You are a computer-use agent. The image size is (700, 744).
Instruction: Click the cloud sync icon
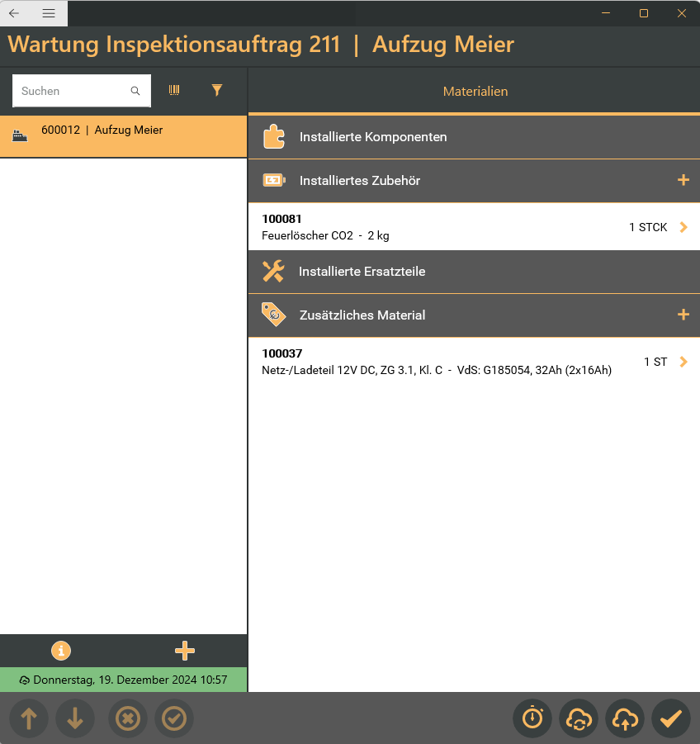coord(579,718)
